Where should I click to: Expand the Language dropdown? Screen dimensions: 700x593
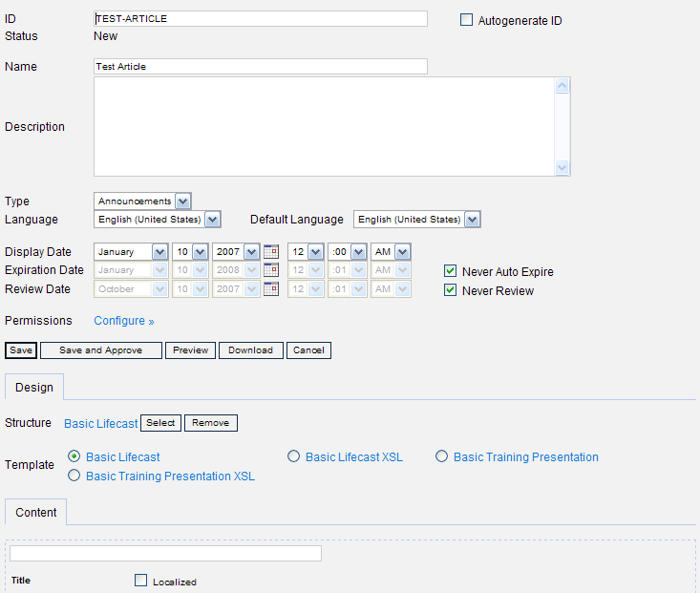pyautogui.click(x=158, y=220)
